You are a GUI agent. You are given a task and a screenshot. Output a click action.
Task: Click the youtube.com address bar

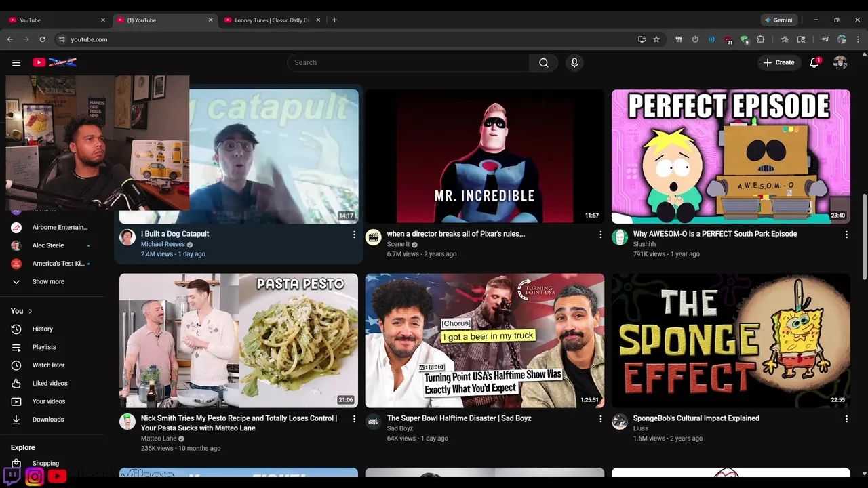point(346,39)
